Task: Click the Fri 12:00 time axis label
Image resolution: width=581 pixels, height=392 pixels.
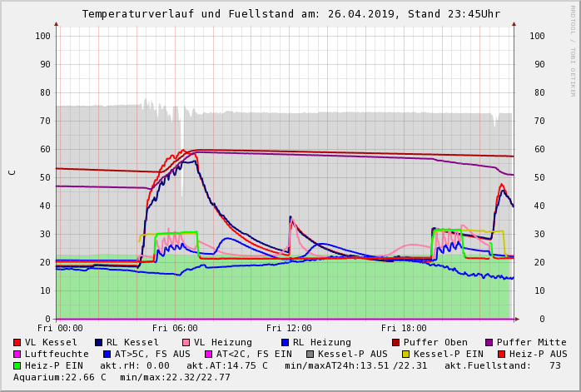Action: coord(289,329)
